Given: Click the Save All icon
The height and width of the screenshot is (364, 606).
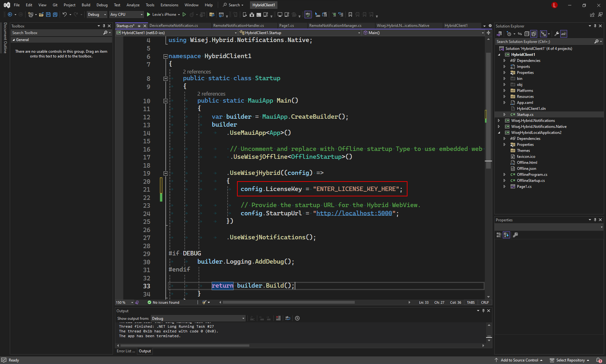Looking at the screenshot, I should [x=55, y=15].
